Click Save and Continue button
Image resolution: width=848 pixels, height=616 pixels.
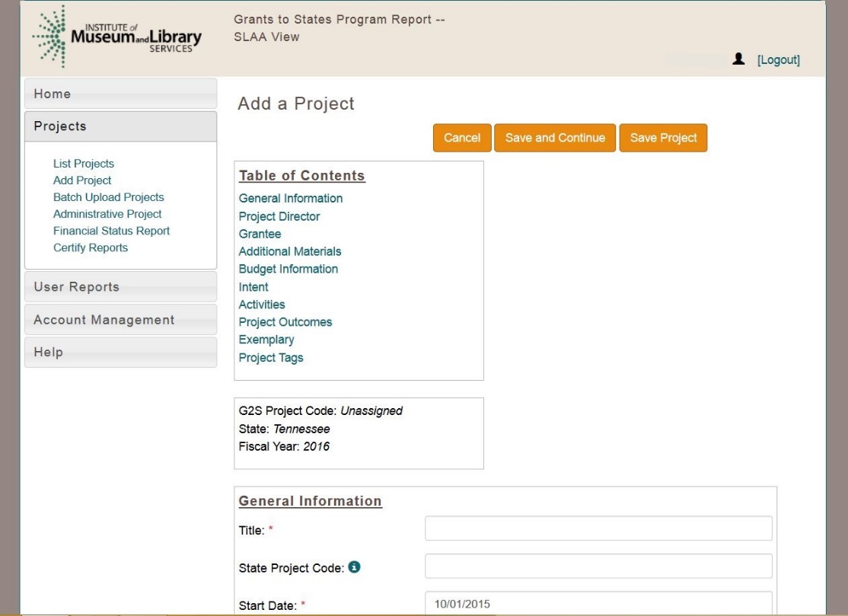555,138
